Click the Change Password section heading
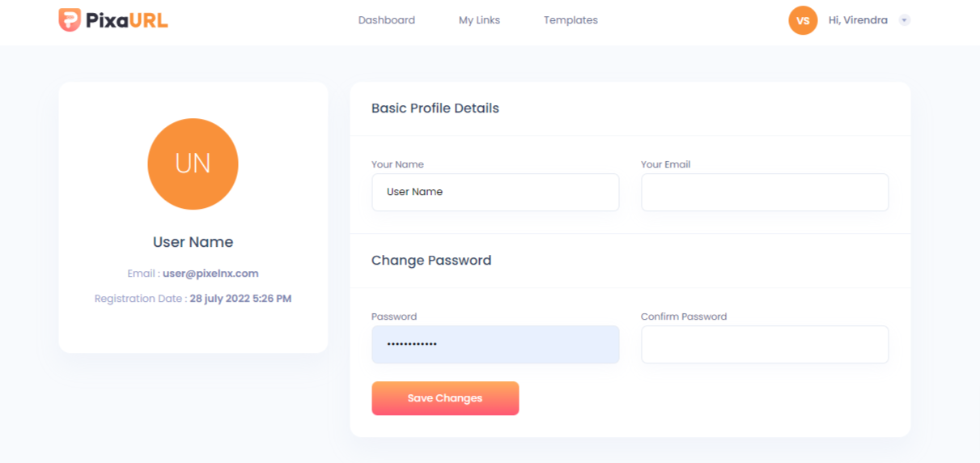Viewport: 980px width, 463px height. (431, 261)
